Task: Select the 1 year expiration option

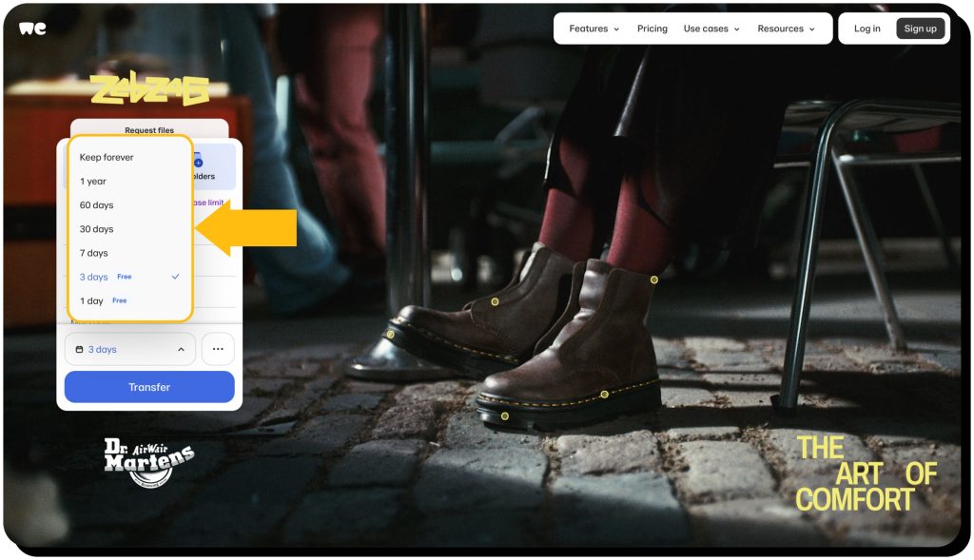Action: click(x=92, y=181)
